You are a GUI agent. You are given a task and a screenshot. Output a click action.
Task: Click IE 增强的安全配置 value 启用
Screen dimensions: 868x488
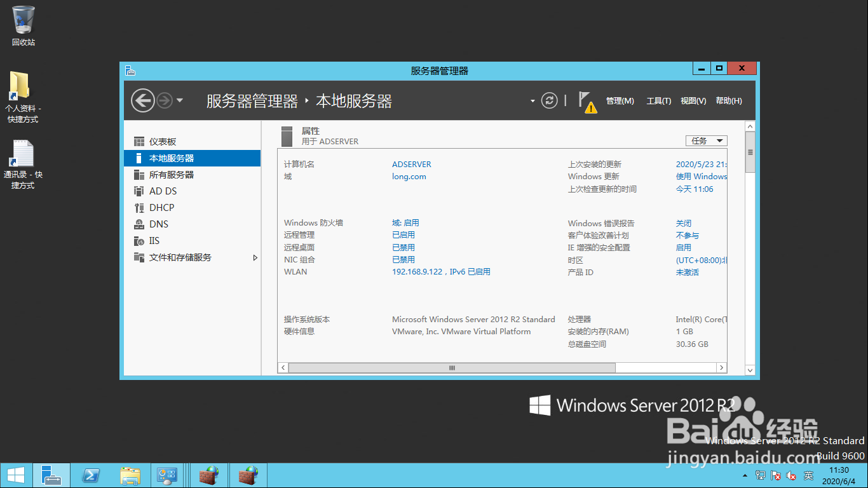(x=684, y=247)
